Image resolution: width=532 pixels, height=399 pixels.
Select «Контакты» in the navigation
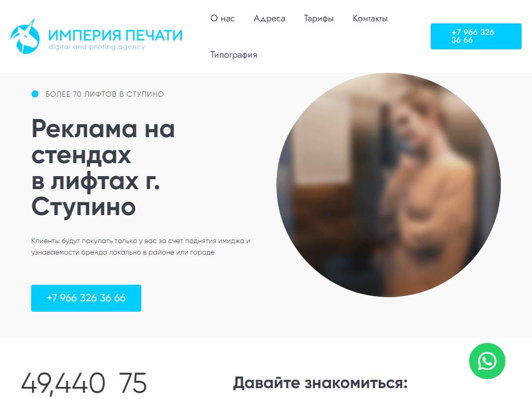click(x=370, y=18)
